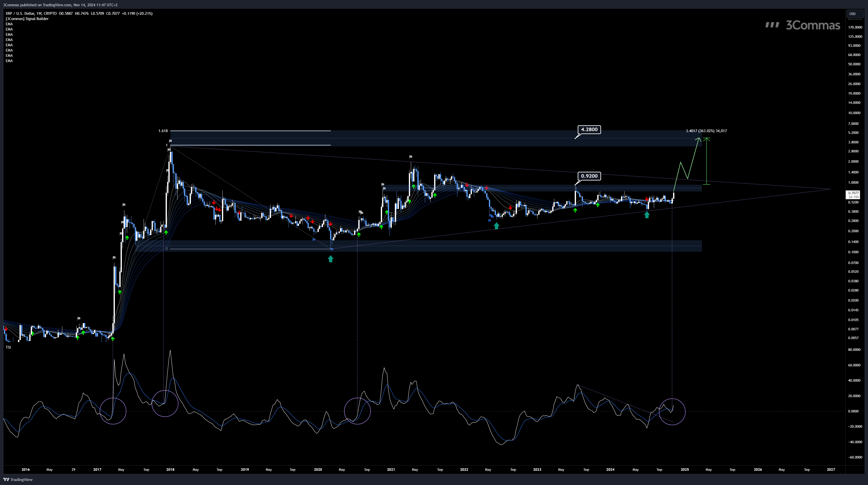Click the [3Commas] Signal Builder indicator label
Screen dimensions: 868x485
(27, 19)
